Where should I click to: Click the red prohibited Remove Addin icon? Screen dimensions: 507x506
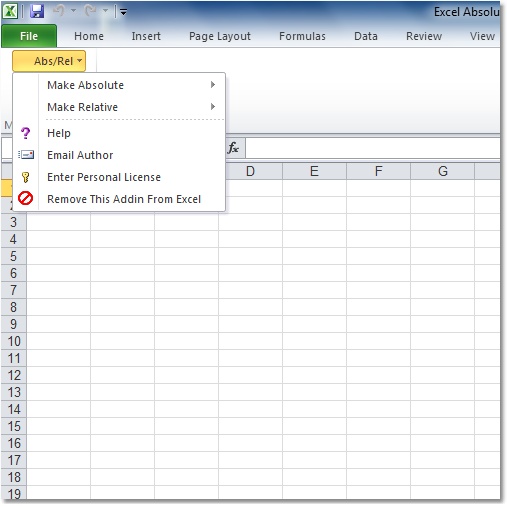[25, 198]
